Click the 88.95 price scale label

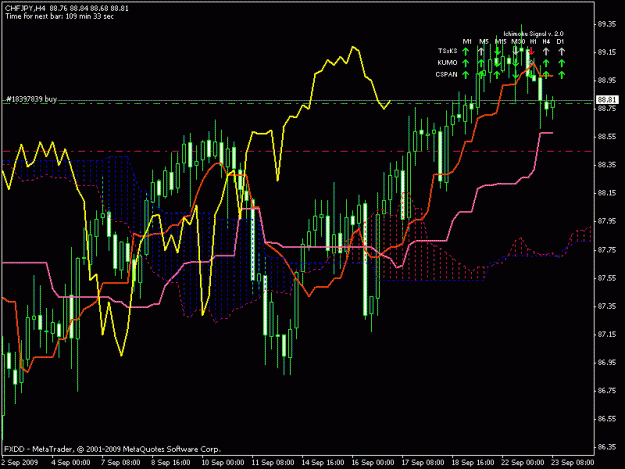(607, 80)
